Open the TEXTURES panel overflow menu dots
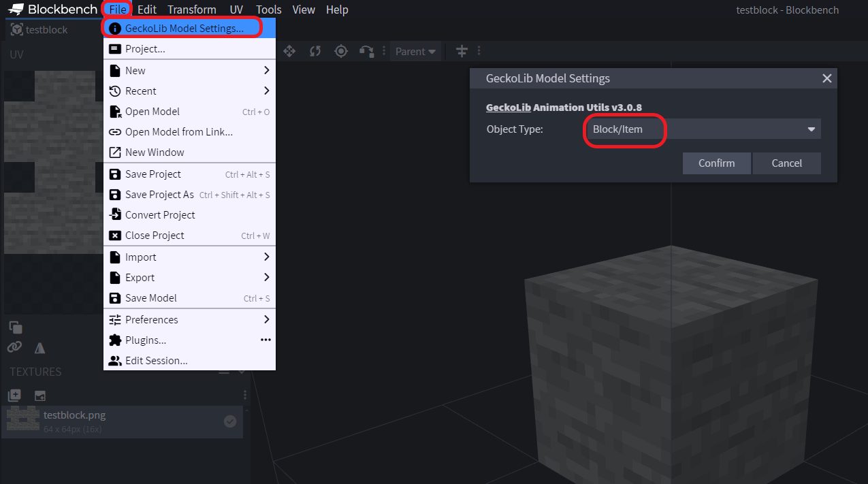This screenshot has width=868, height=484. click(x=244, y=394)
